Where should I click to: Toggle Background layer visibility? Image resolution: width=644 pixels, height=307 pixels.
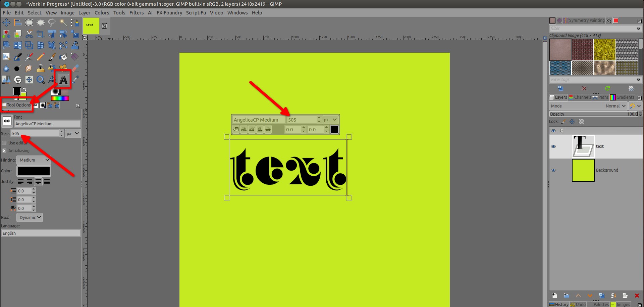click(x=553, y=170)
